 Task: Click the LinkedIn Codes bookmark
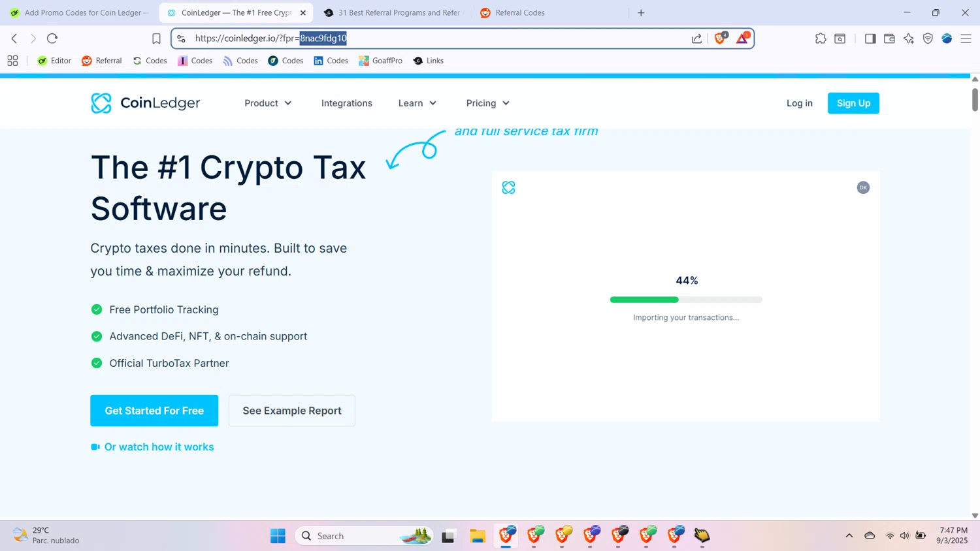pyautogui.click(x=331, y=61)
